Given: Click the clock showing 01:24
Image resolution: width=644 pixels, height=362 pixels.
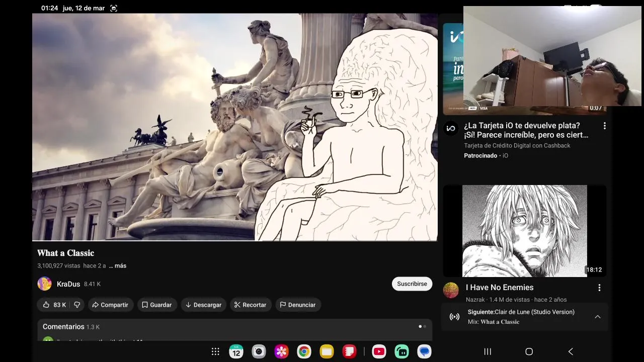Looking at the screenshot, I should click(50, 8).
